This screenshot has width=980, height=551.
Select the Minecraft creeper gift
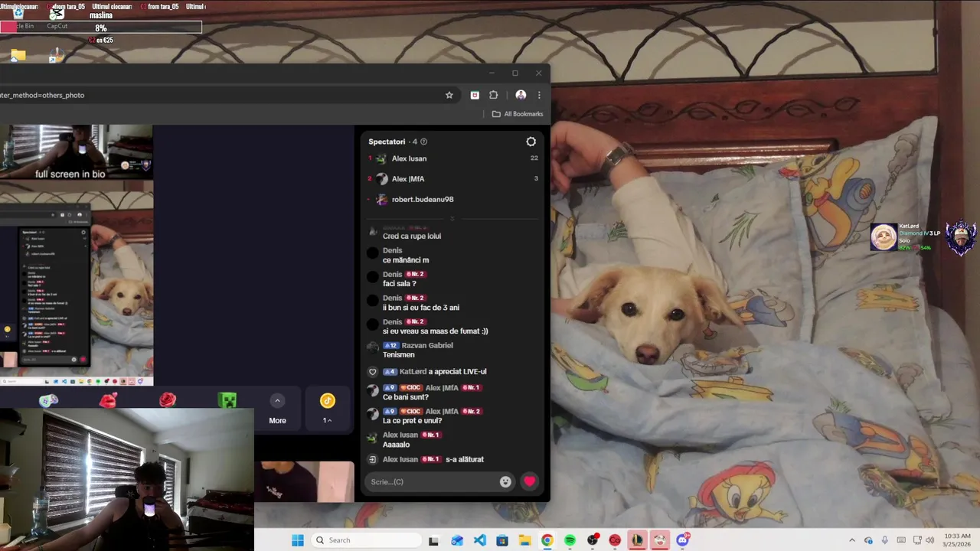(227, 400)
